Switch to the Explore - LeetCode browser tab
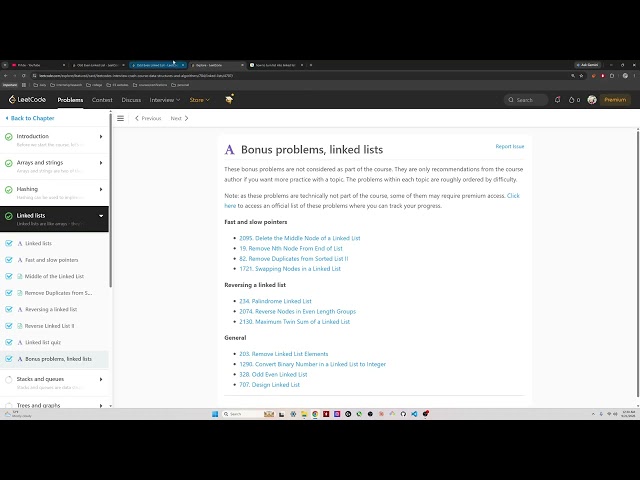Screen dimensions: 640x480 click(x=217, y=65)
